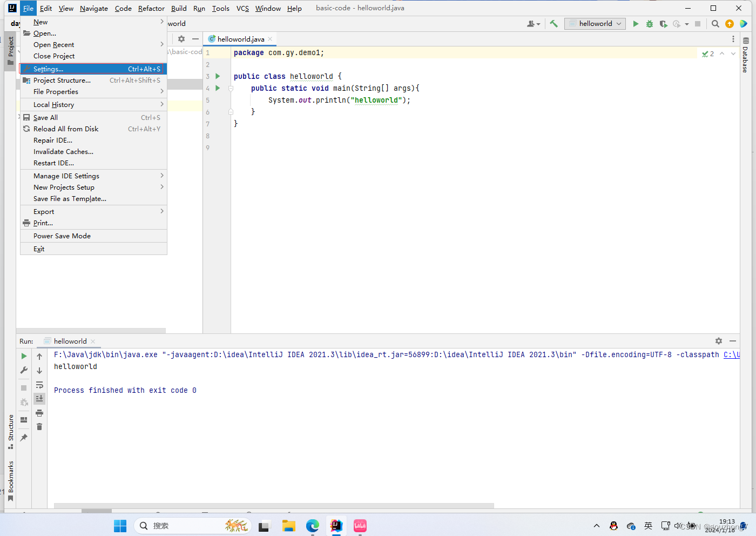This screenshot has height=536, width=756.
Task: Expand New Projects Setup submenu
Action: pyautogui.click(x=162, y=187)
